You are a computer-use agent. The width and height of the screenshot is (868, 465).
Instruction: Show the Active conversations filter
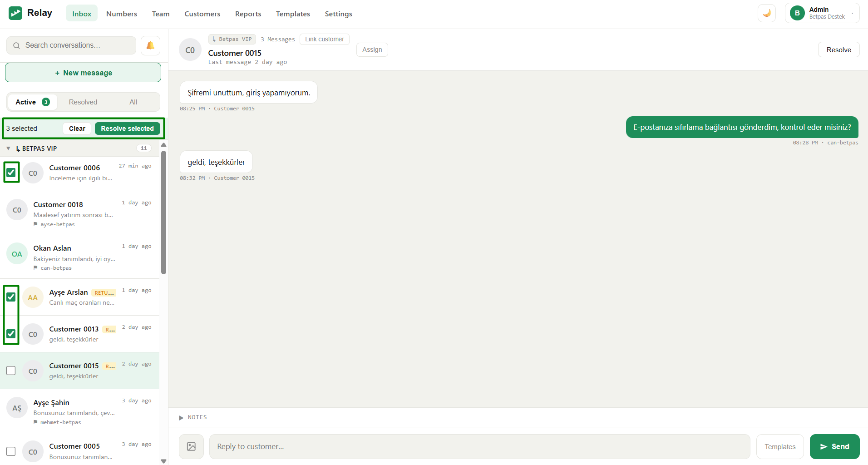point(33,102)
